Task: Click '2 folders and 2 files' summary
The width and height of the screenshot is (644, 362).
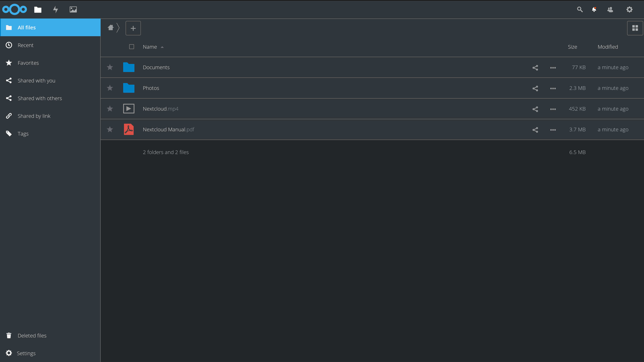Action: 166,152
